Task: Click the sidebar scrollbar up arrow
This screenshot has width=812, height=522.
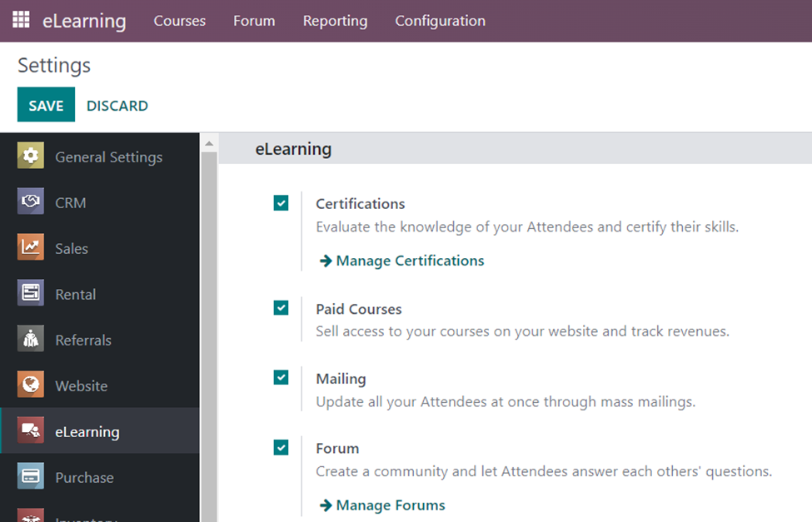Action: coord(209,143)
